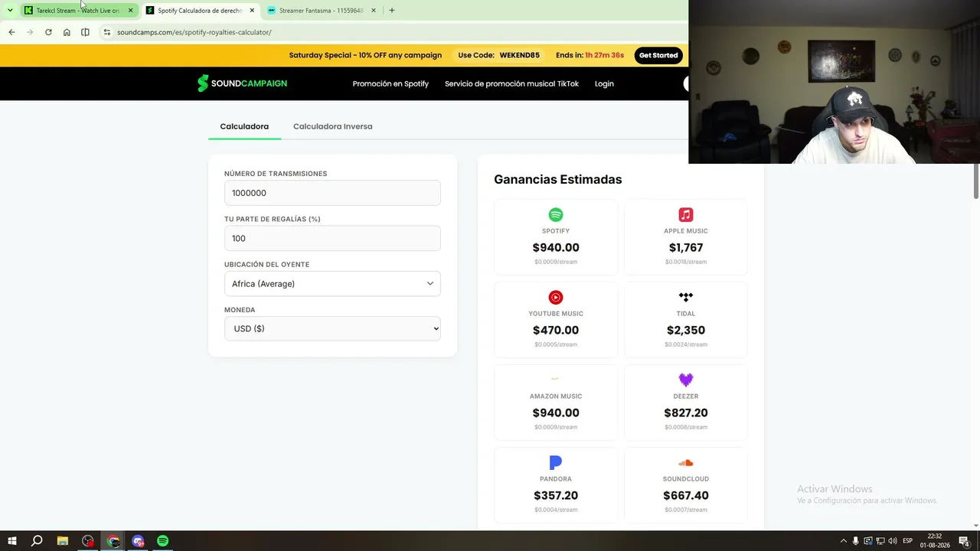Click the browser address bar URL

tap(194, 32)
